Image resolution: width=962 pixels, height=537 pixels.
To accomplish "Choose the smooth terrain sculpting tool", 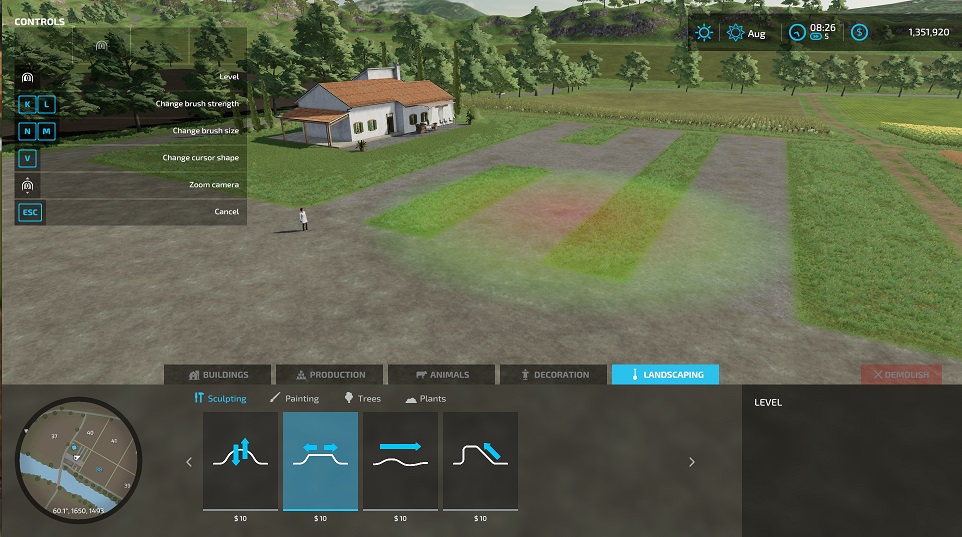I will coord(400,461).
